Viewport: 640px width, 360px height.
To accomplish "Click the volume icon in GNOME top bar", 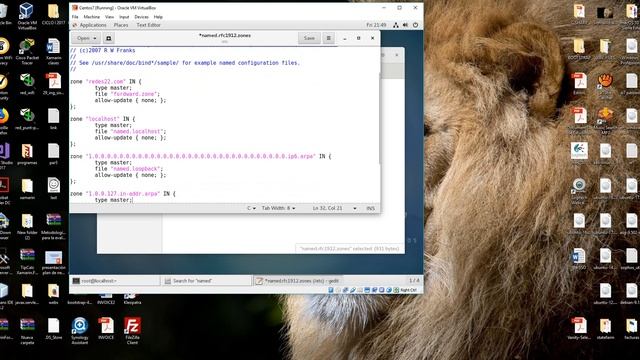I will (x=405, y=25).
